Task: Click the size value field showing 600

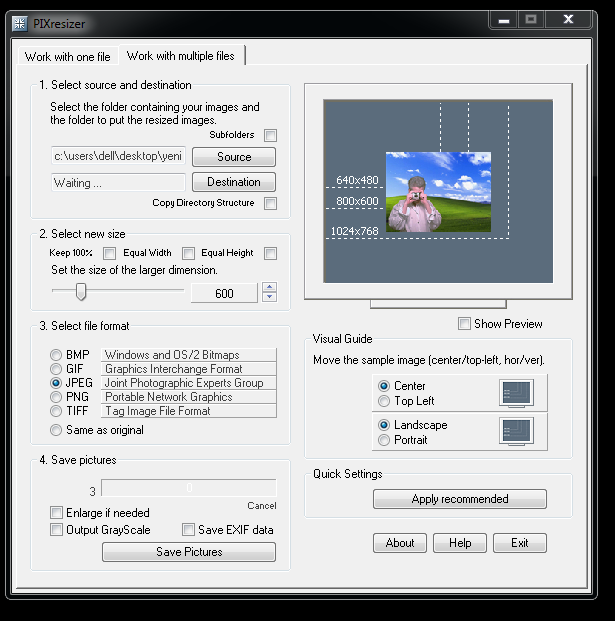Action: pos(223,293)
